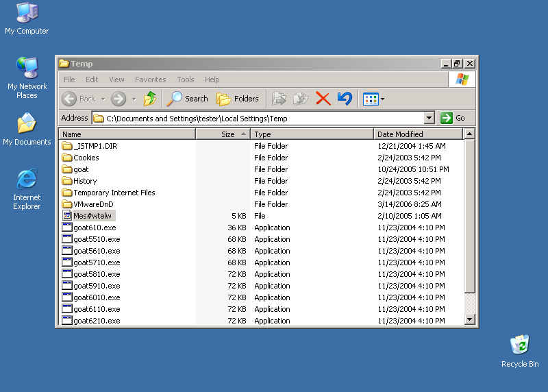Viewport: 548px width, 392px height.
Task: Click the scrollbar up arrow
Action: (469, 134)
